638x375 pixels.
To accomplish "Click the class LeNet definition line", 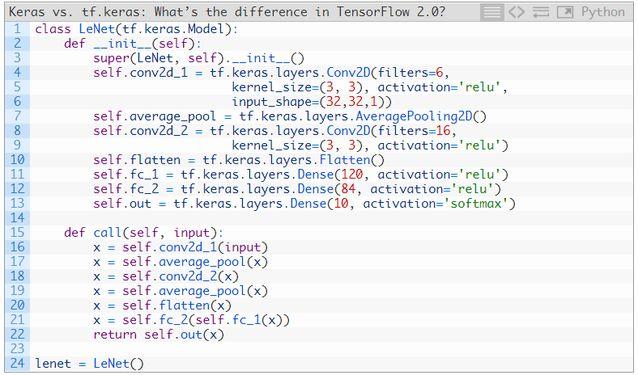I will click(136, 29).
